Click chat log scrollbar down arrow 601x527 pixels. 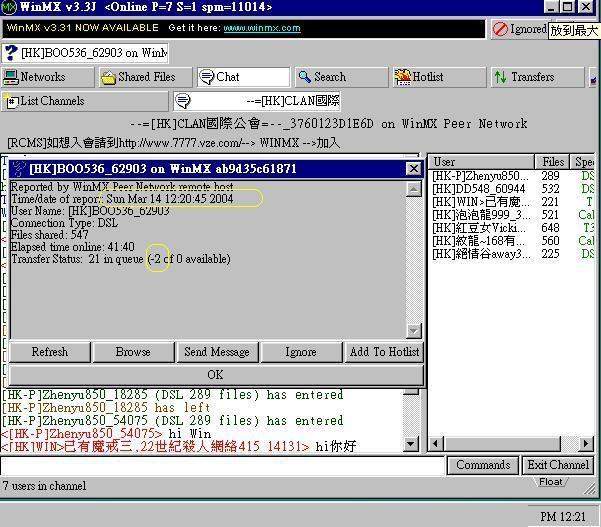coord(411,445)
